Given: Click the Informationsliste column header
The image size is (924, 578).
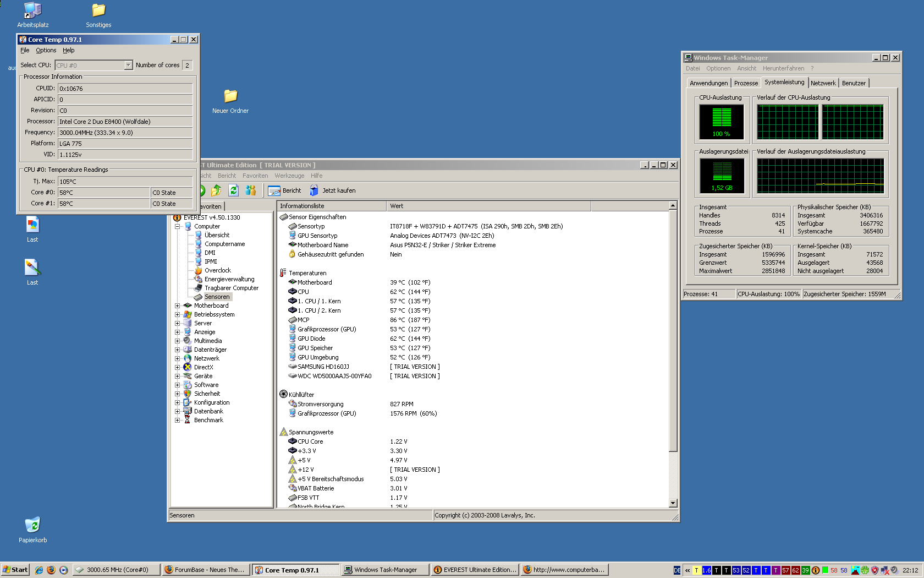Looking at the screenshot, I should tap(332, 206).
